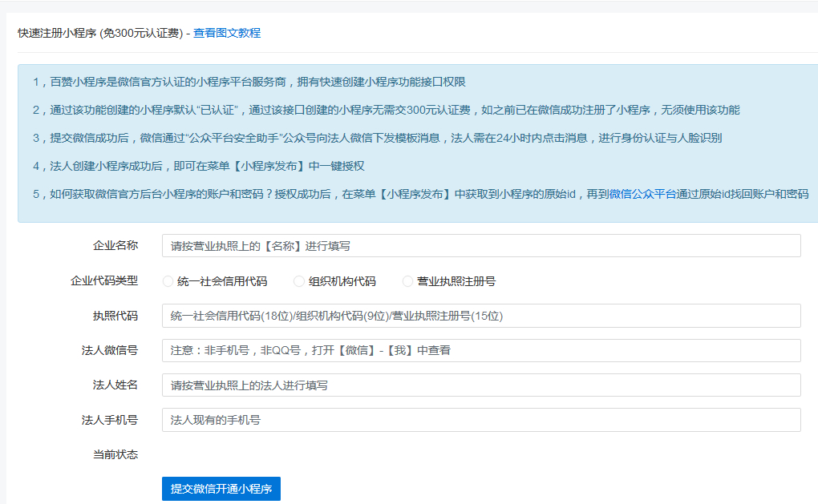This screenshot has height=504, width=818.
Task: Click tip 3 about 公众平台安全助手 message
Action: coord(377,138)
